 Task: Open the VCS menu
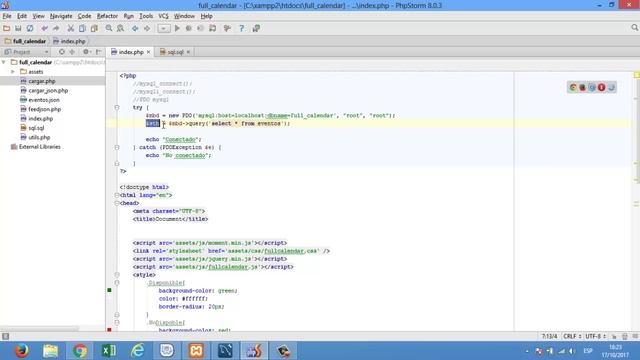[x=163, y=16]
